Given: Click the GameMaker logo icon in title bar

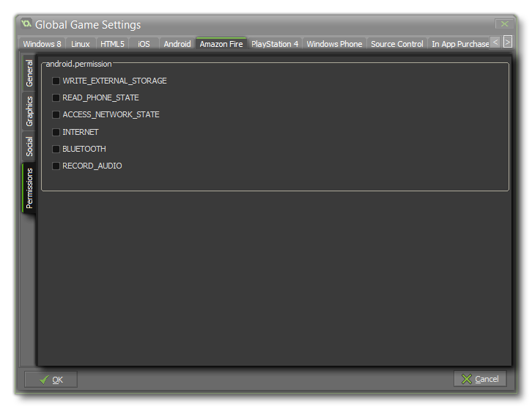Looking at the screenshot, I should [26, 24].
